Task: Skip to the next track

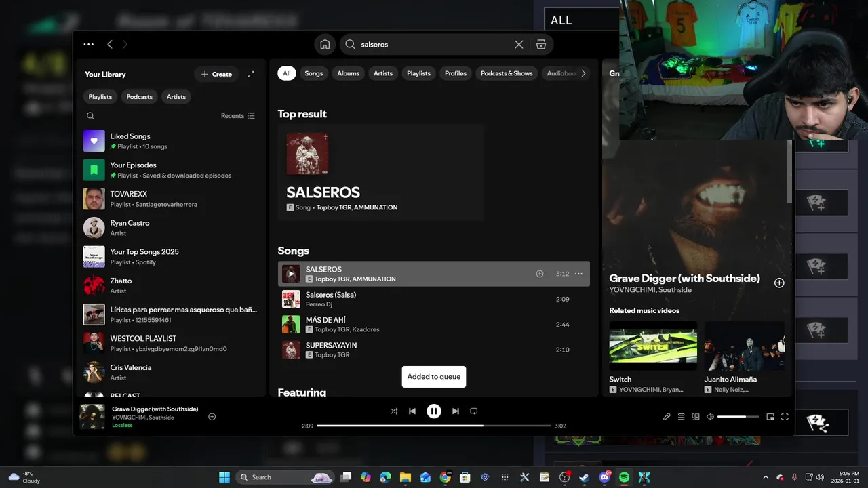Action: pos(456,411)
